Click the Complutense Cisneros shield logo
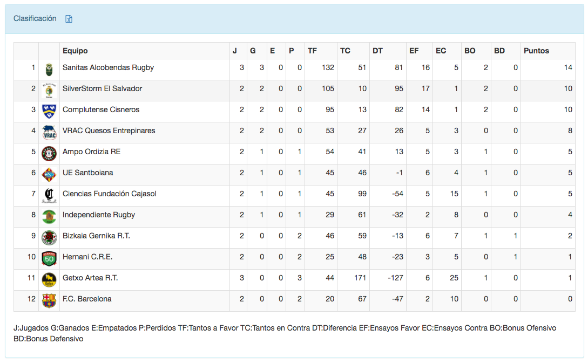Image resolution: width=588 pixels, height=364 pixels. tap(49, 111)
